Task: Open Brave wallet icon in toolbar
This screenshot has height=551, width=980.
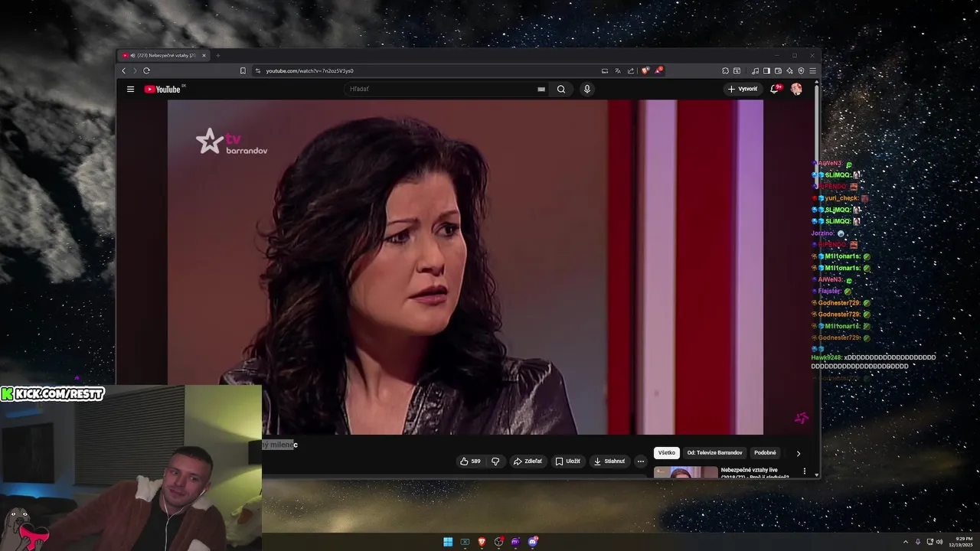Action: [778, 70]
